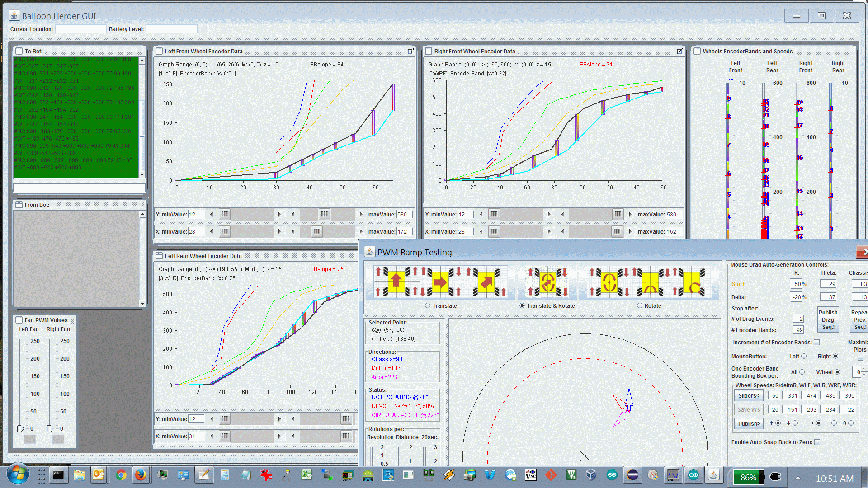The image size is (868, 488).
Task: Click the Left Fan PWM slider thumb
Action: (x=20, y=428)
